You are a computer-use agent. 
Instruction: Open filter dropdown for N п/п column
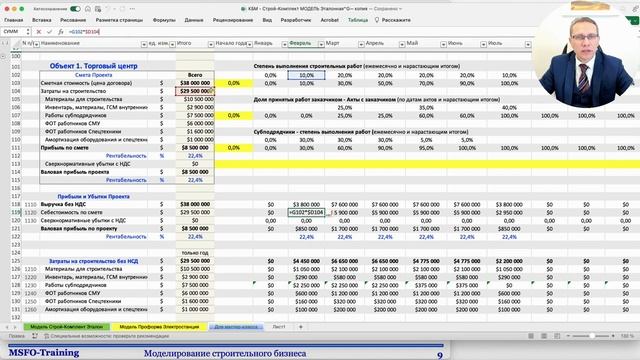(36, 44)
